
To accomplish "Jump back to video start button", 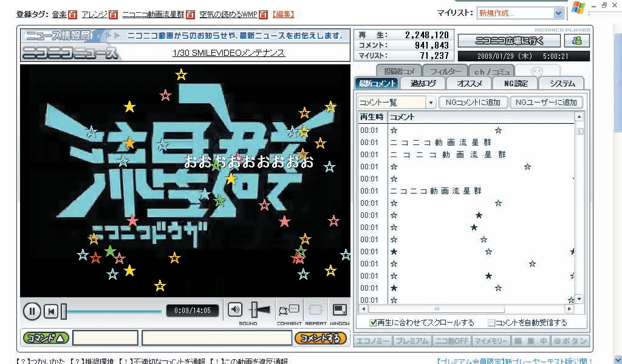I will click(51, 311).
